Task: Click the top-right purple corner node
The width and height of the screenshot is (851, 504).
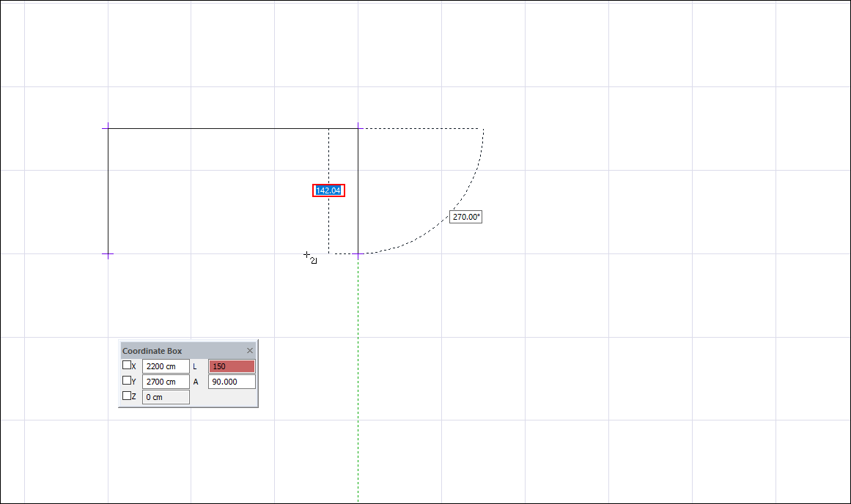Action: tap(358, 128)
